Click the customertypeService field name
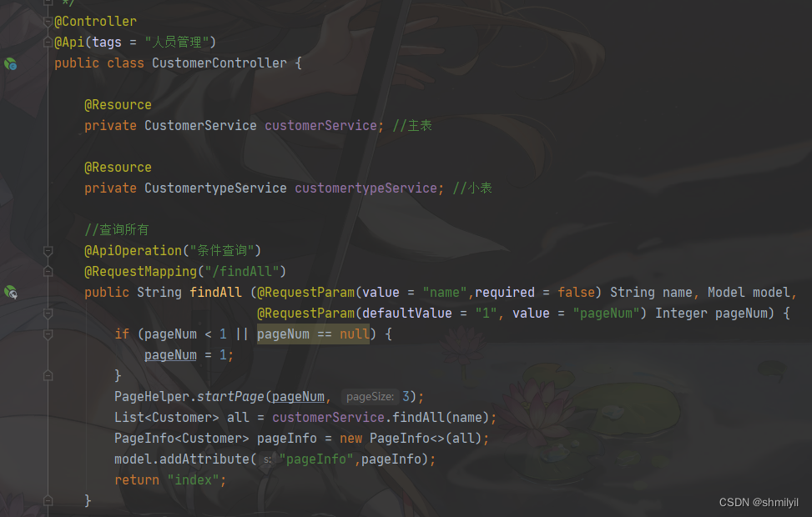 click(x=366, y=188)
